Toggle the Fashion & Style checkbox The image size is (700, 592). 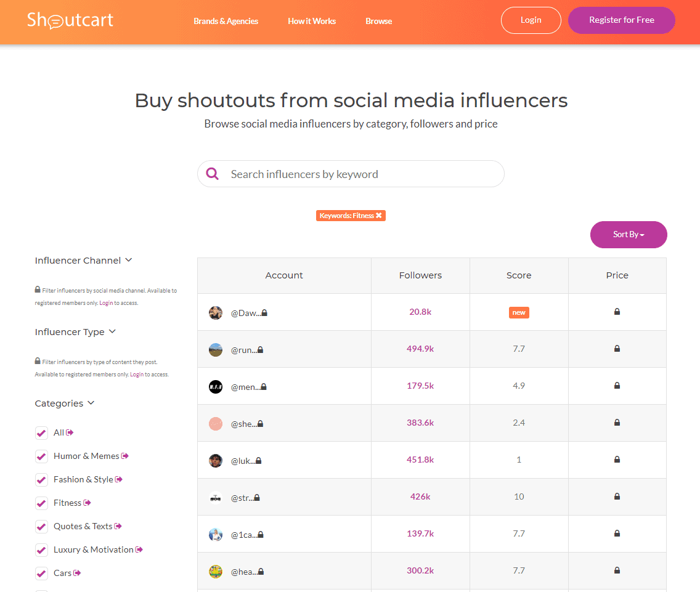coord(41,479)
